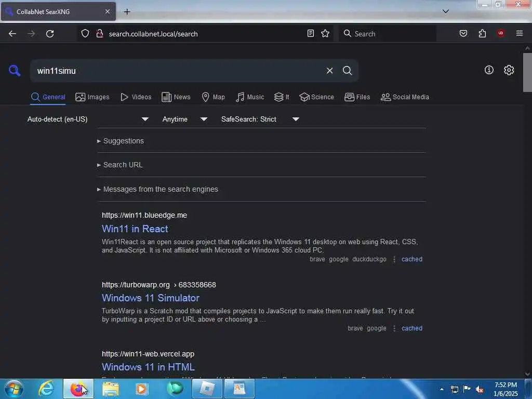Switch to the Files category tab
The width and height of the screenshot is (532, 399).
357,97
